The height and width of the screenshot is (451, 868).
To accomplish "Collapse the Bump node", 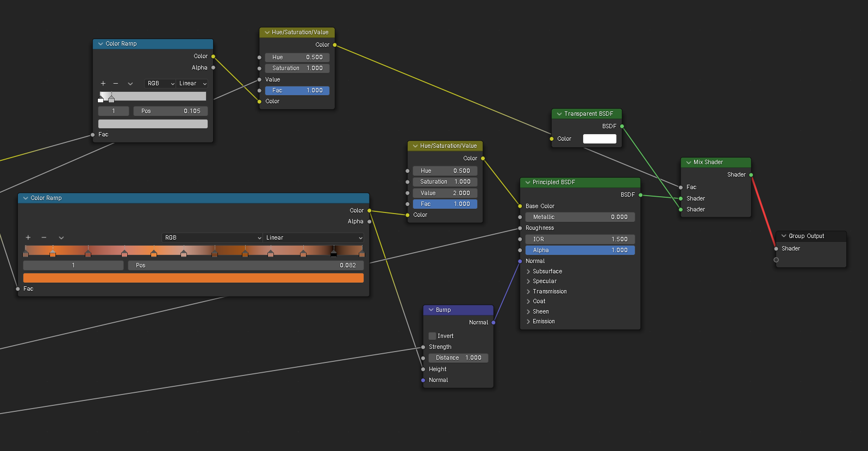I will (x=431, y=310).
